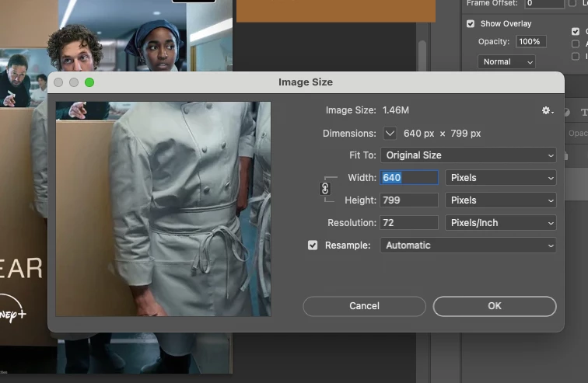Open the Height units Pixels dropdown

[501, 200]
